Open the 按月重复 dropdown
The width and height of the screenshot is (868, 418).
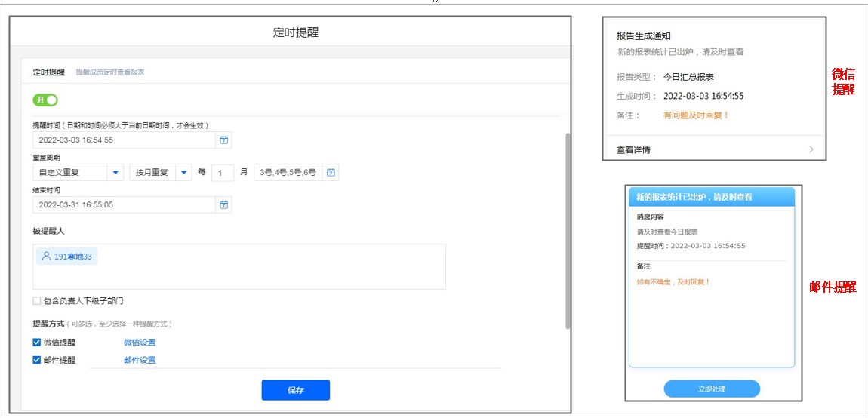(x=184, y=173)
